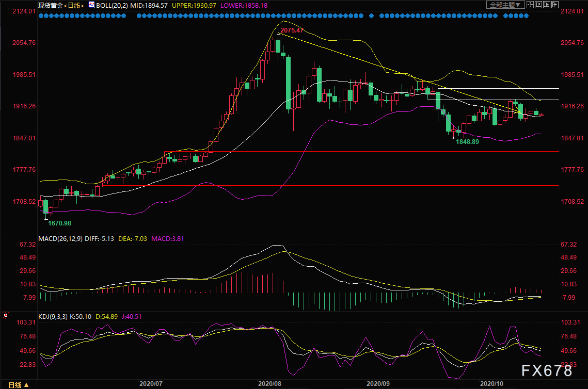This screenshot has height=389, width=588.
Task: Click the chart playback icon
Action: 547,5
